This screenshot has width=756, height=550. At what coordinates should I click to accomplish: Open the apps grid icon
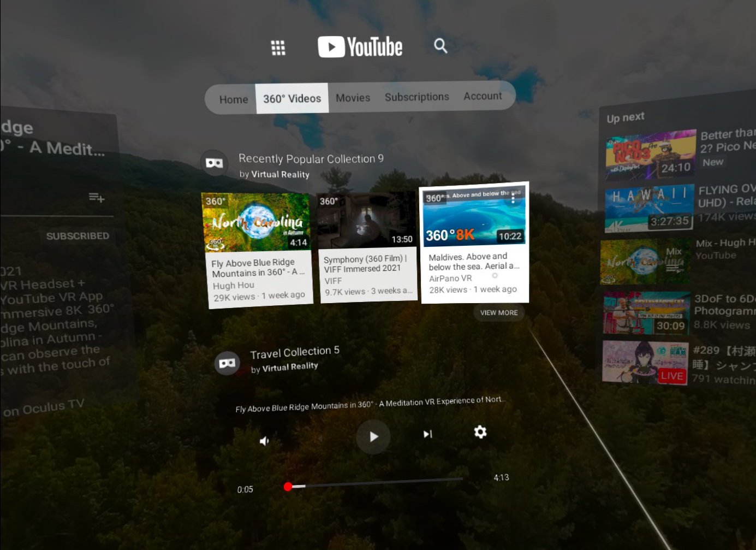pyautogui.click(x=278, y=48)
